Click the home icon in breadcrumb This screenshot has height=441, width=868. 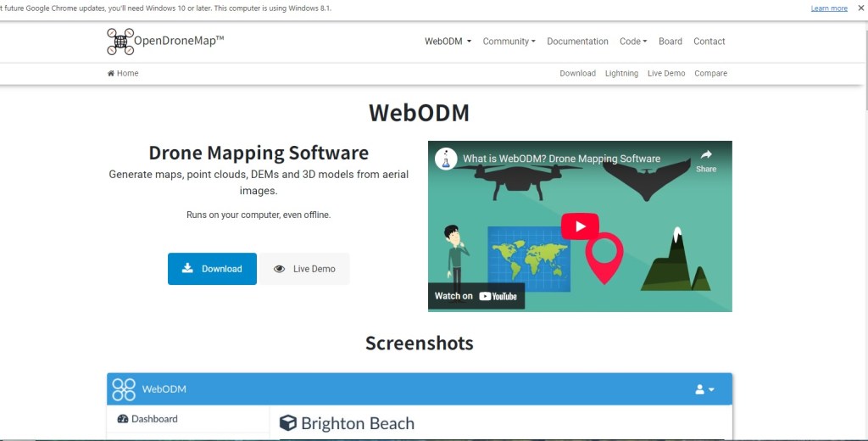111,74
